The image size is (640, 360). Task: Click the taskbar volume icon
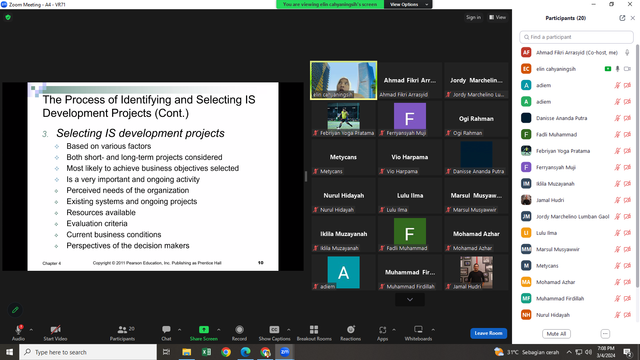click(588, 352)
